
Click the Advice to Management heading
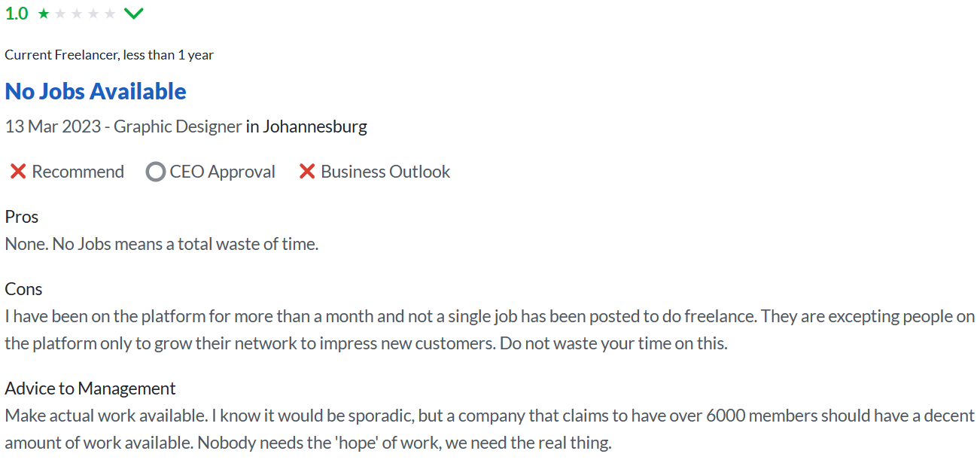click(90, 388)
